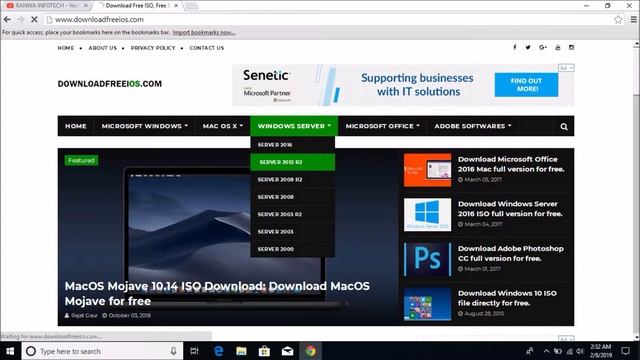The height and width of the screenshot is (360, 640).
Task: Expand Microsoft Office dropdown menu
Action: [382, 126]
